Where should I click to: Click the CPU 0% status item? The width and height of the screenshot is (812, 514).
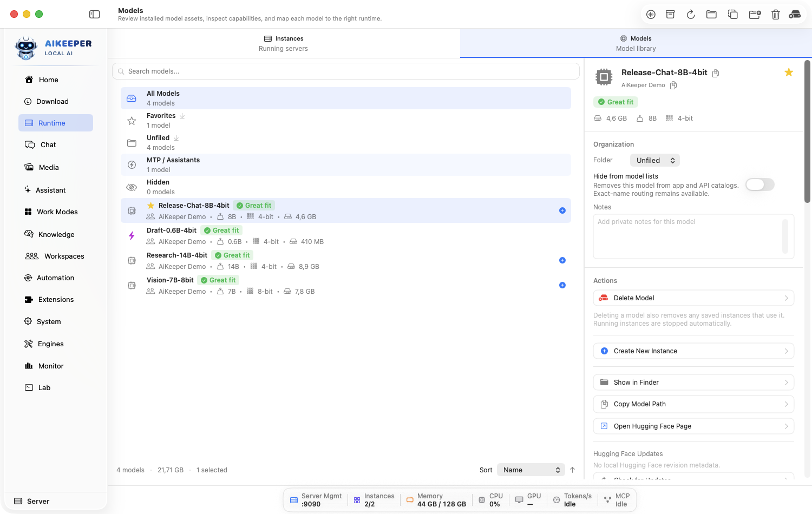pyautogui.click(x=491, y=500)
